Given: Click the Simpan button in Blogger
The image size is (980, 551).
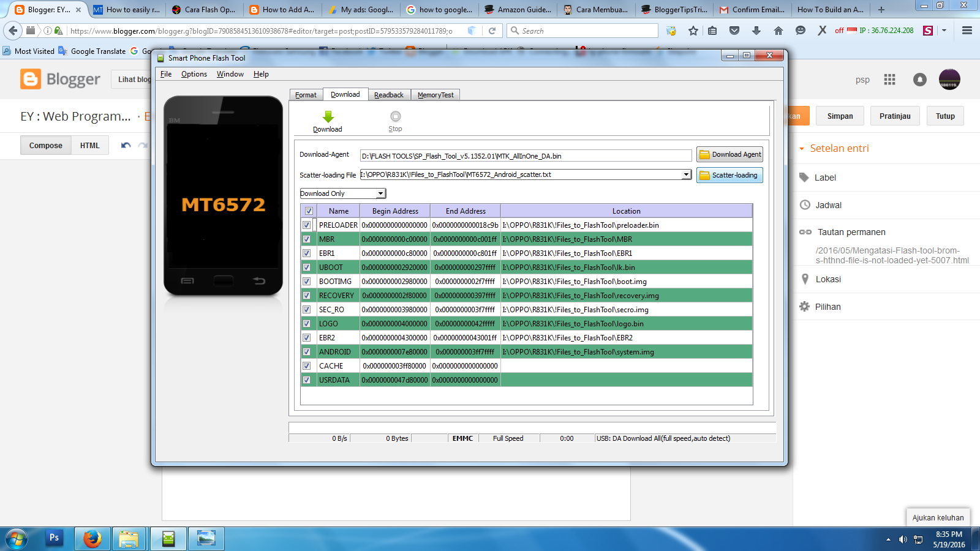Looking at the screenshot, I should pos(840,116).
